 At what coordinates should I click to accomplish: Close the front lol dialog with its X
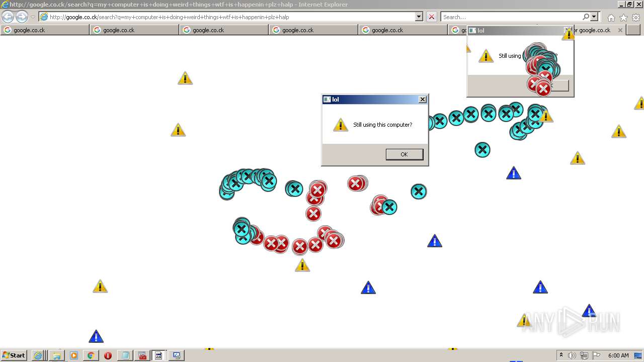[423, 100]
